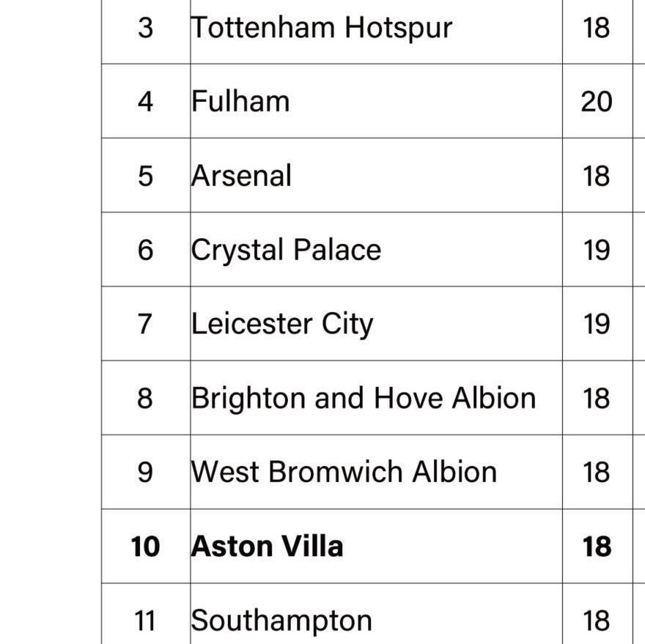Click the Southampton team name
The image size is (645, 644).
pyautogui.click(x=281, y=621)
